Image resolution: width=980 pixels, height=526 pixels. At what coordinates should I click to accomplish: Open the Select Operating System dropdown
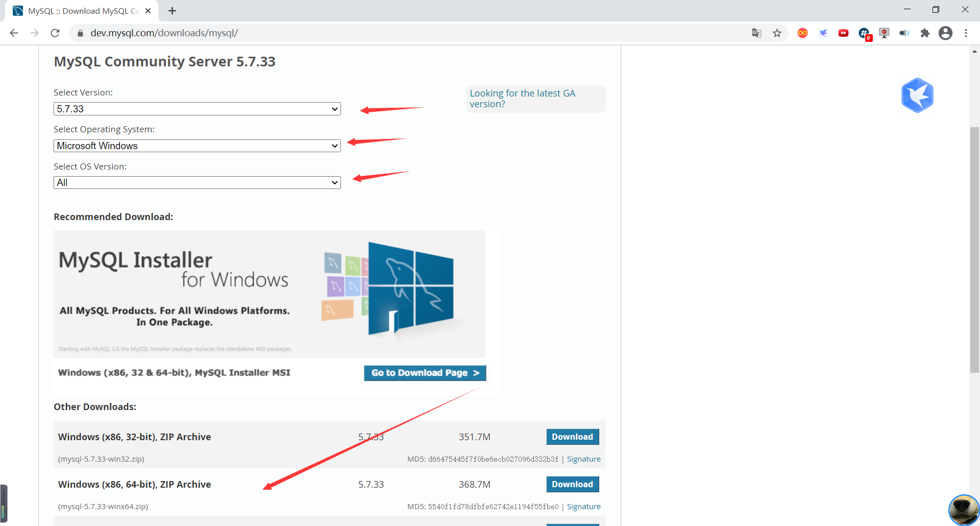click(x=197, y=146)
